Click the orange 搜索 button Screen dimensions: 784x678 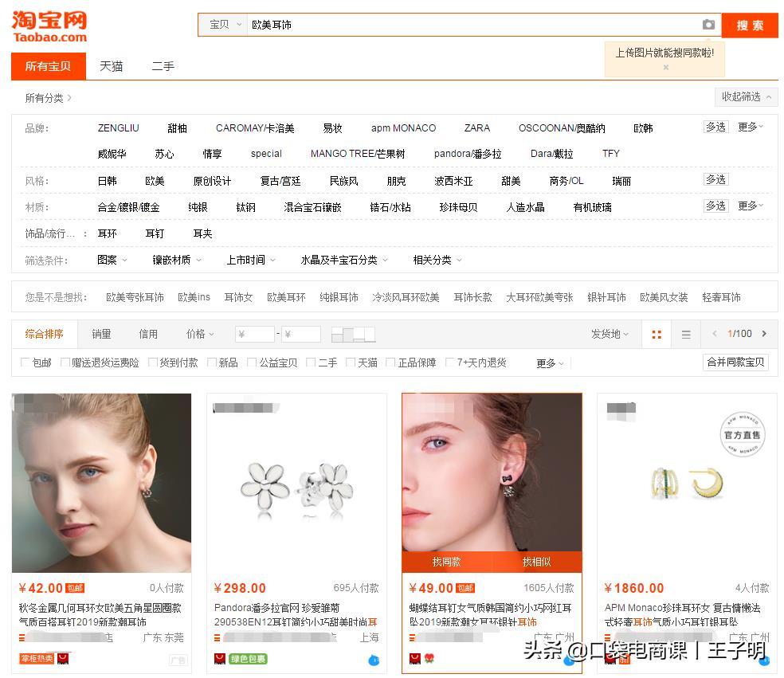click(x=750, y=25)
